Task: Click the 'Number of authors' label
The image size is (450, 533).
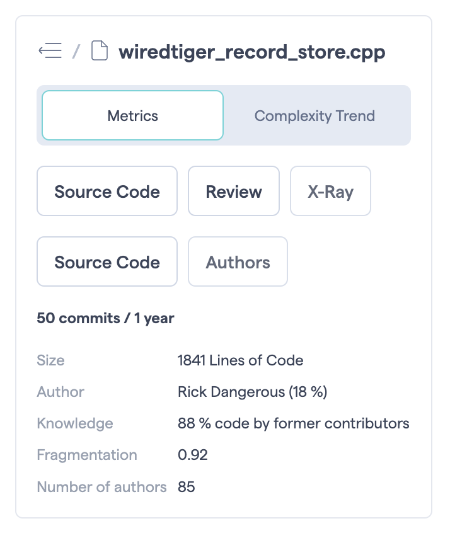Action: (x=102, y=486)
